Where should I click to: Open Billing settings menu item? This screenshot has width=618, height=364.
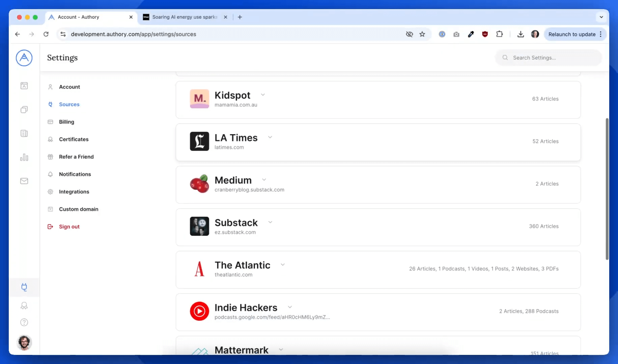(66, 122)
